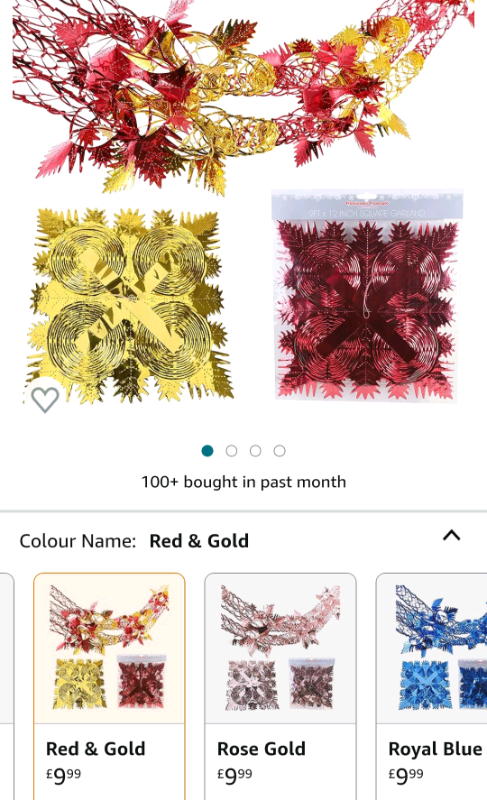
Task: Tap the 100+ bought in past month text
Action: [x=244, y=482]
